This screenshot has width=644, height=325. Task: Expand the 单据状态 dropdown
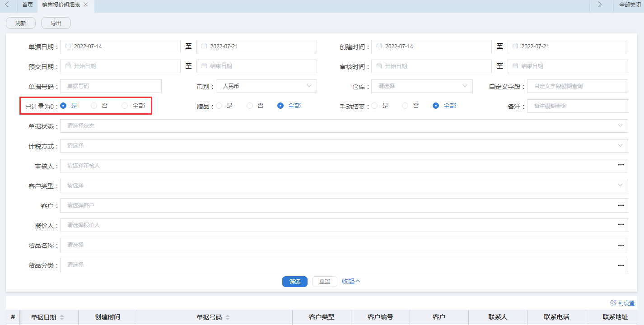(x=344, y=126)
